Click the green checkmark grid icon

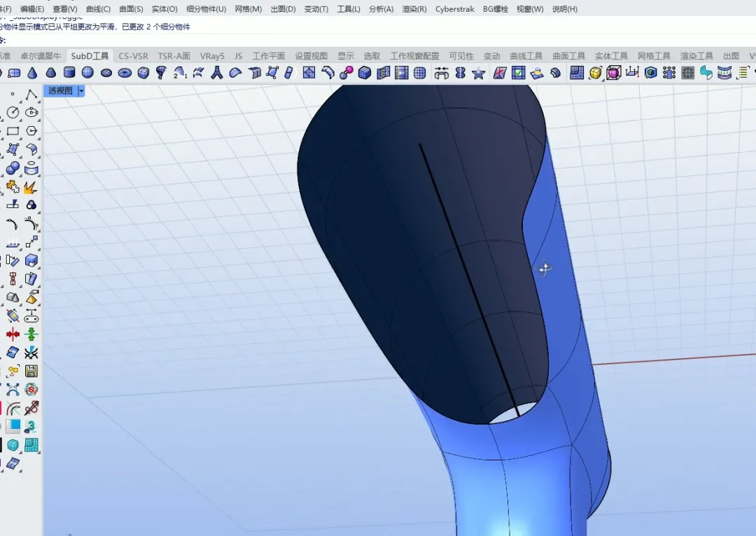click(x=518, y=73)
